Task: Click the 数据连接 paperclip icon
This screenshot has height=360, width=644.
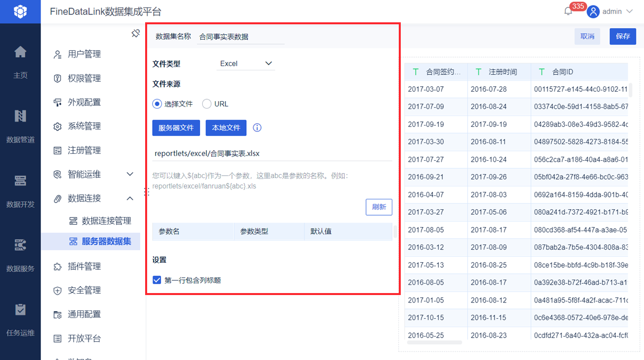Action: coord(57,198)
